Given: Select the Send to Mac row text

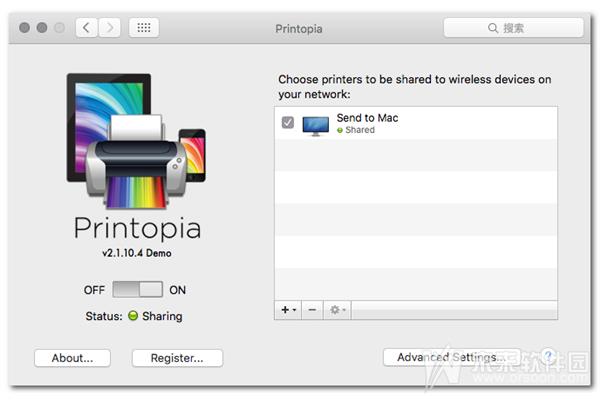Looking at the screenshot, I should (x=367, y=118).
